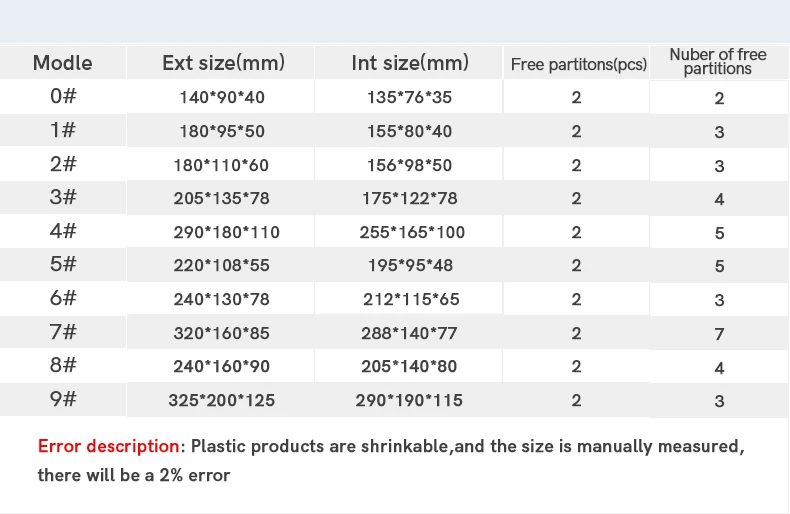Click model 9# row label
Image resolution: width=790 pixels, height=514 pixels.
pyautogui.click(x=63, y=399)
